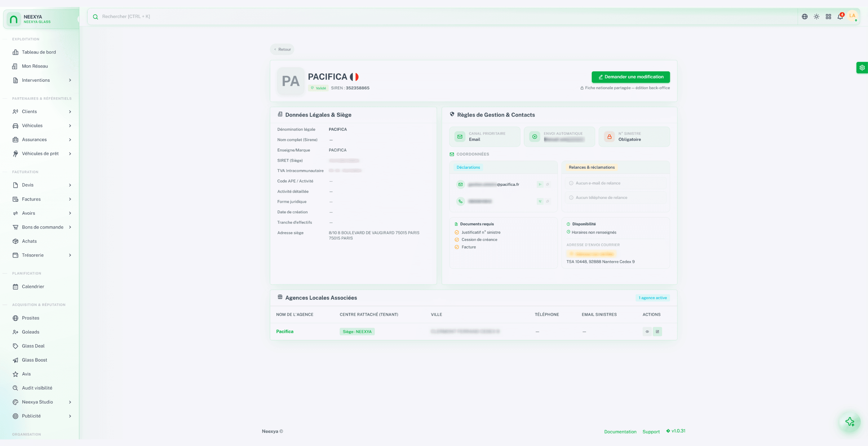Click the Envoi automatique status icon
This screenshot has height=446, width=868.
click(x=534, y=137)
